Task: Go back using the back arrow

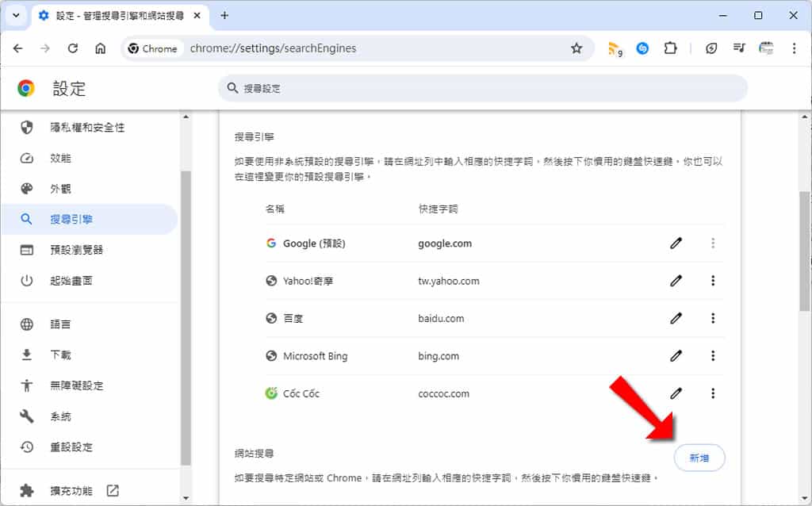Action: tap(18, 48)
